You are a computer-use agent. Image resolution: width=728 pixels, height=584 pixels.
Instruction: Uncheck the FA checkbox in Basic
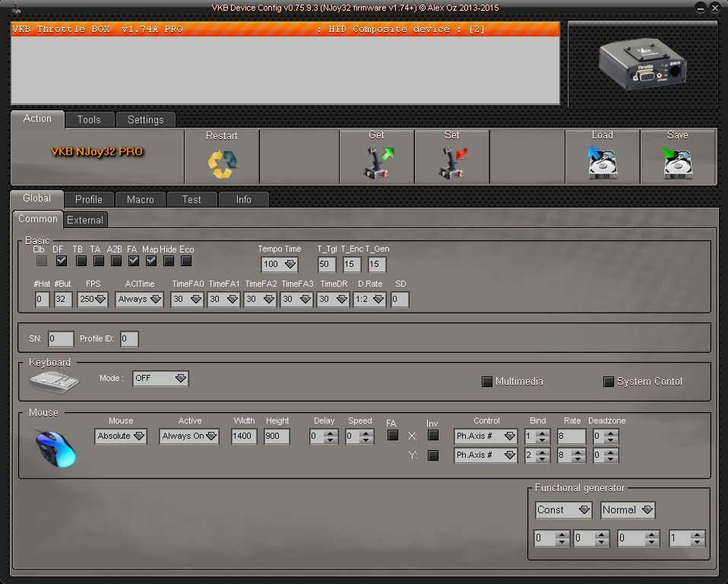[x=134, y=261]
